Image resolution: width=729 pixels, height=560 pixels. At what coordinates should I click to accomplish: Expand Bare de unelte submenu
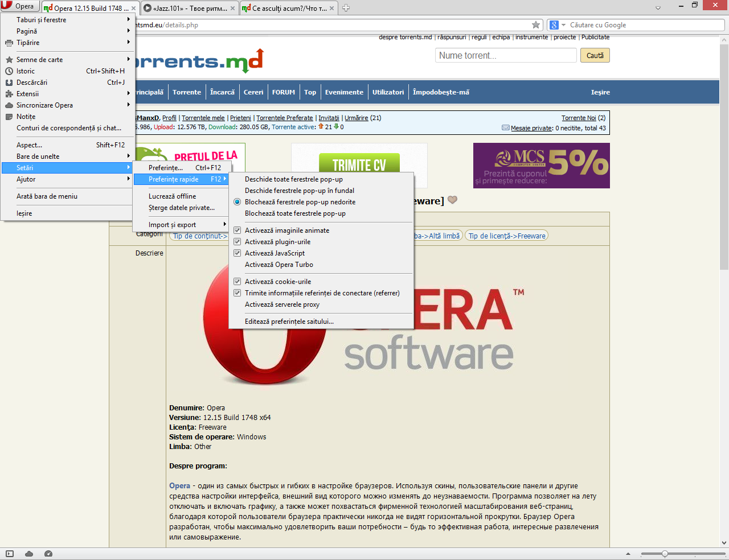(x=67, y=157)
